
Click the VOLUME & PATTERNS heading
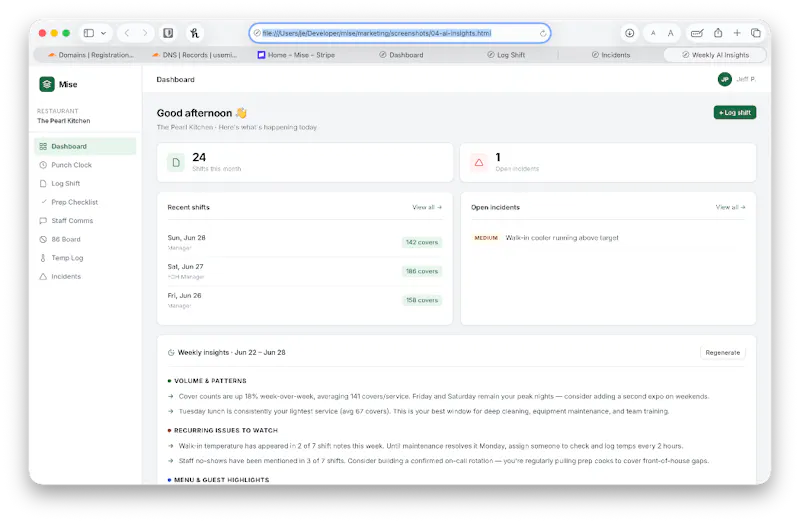[x=210, y=381]
